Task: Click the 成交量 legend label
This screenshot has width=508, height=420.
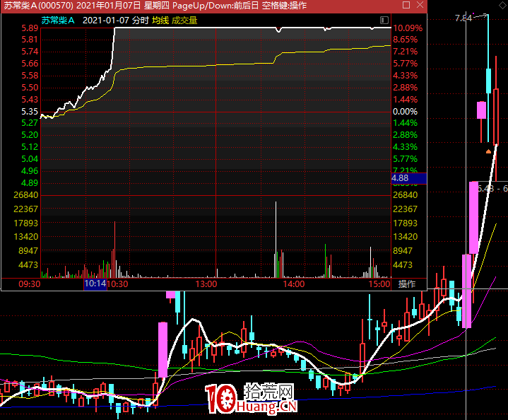Action: click(184, 21)
